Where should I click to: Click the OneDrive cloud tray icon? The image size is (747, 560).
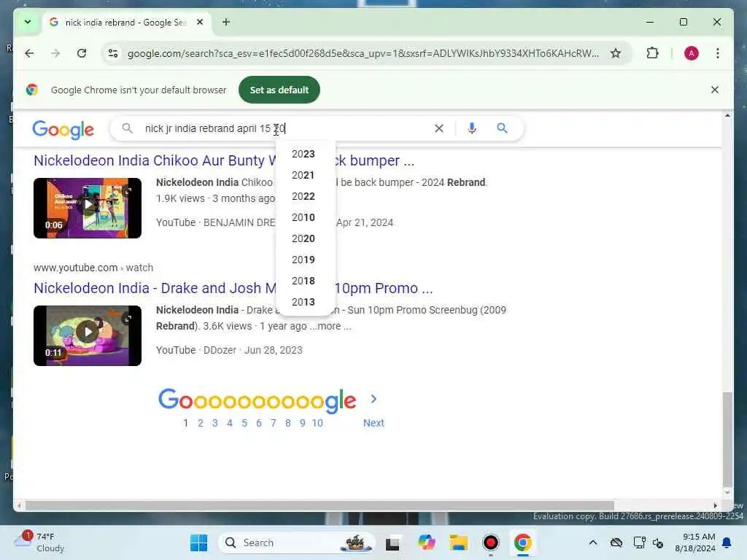(616, 542)
